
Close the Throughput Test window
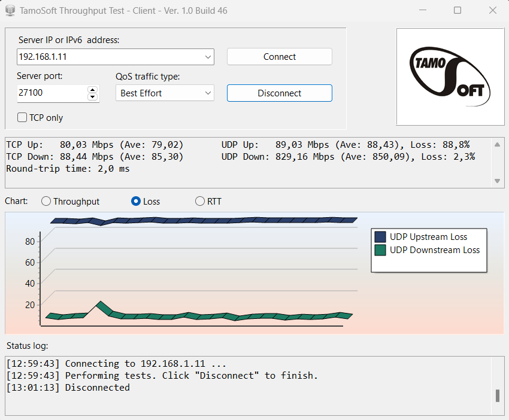pyautogui.click(x=493, y=10)
